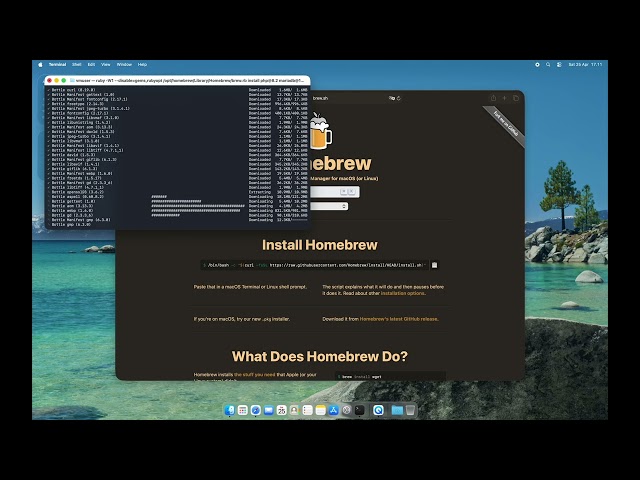The image size is (640, 480).
Task: Open App Store from the Dock
Action: coord(333,410)
